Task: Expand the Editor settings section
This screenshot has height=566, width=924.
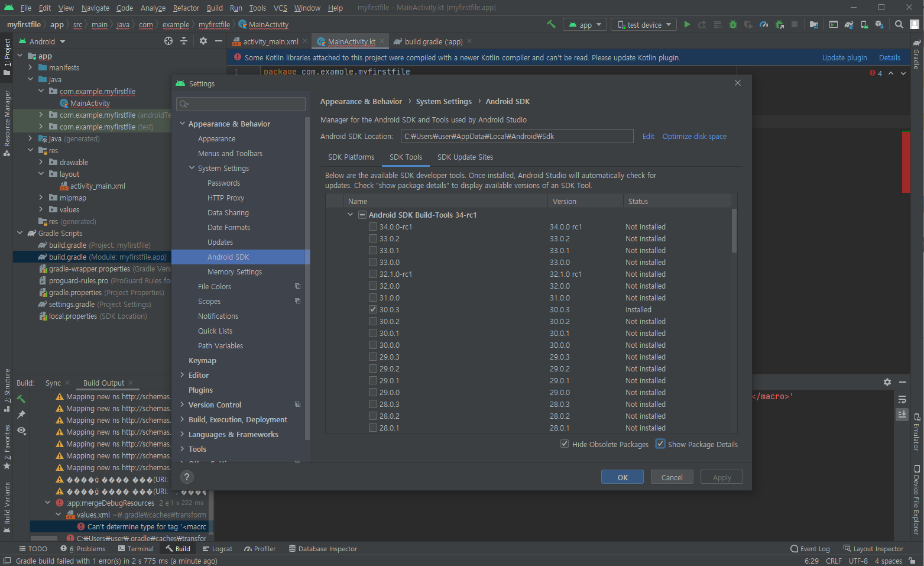Action: click(182, 375)
